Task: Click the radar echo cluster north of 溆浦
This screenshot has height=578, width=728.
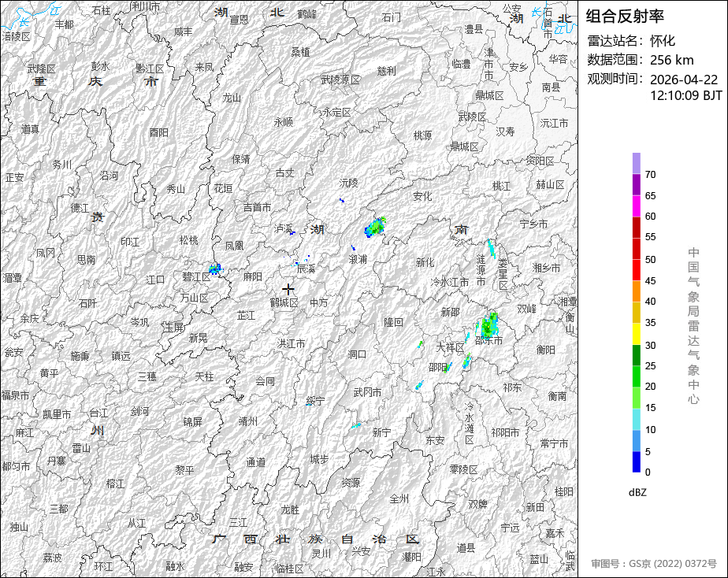Action: pos(375,227)
